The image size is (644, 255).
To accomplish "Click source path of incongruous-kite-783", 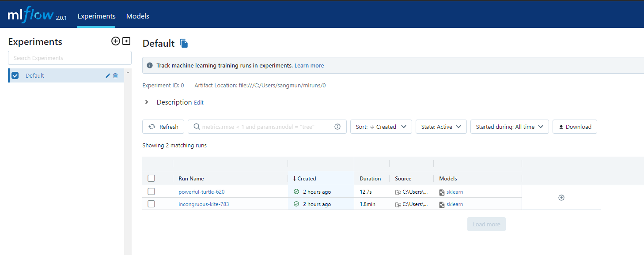I will point(415,204).
